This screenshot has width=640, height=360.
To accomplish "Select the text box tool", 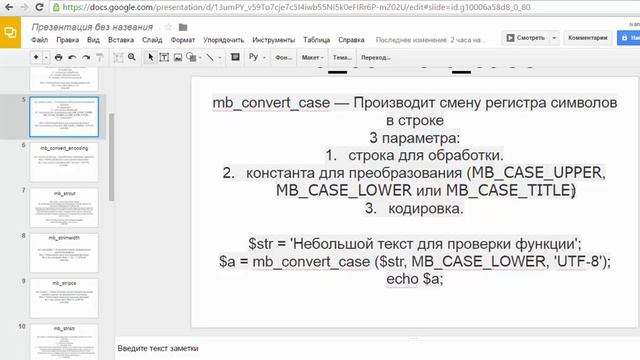I will point(164,58).
